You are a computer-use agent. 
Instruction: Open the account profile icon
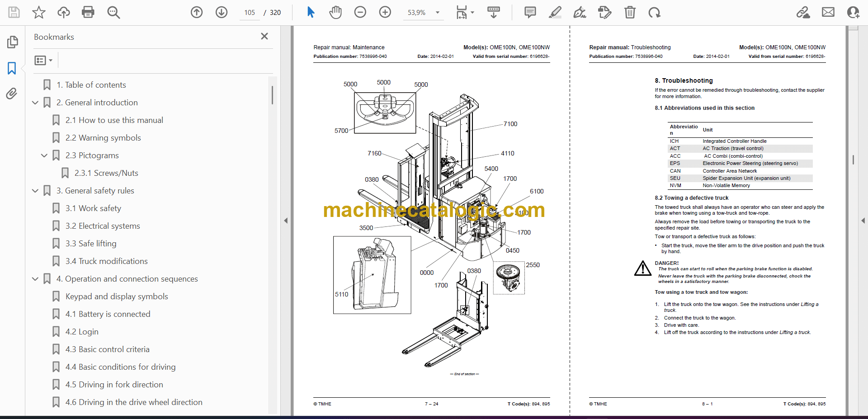[x=853, y=12]
